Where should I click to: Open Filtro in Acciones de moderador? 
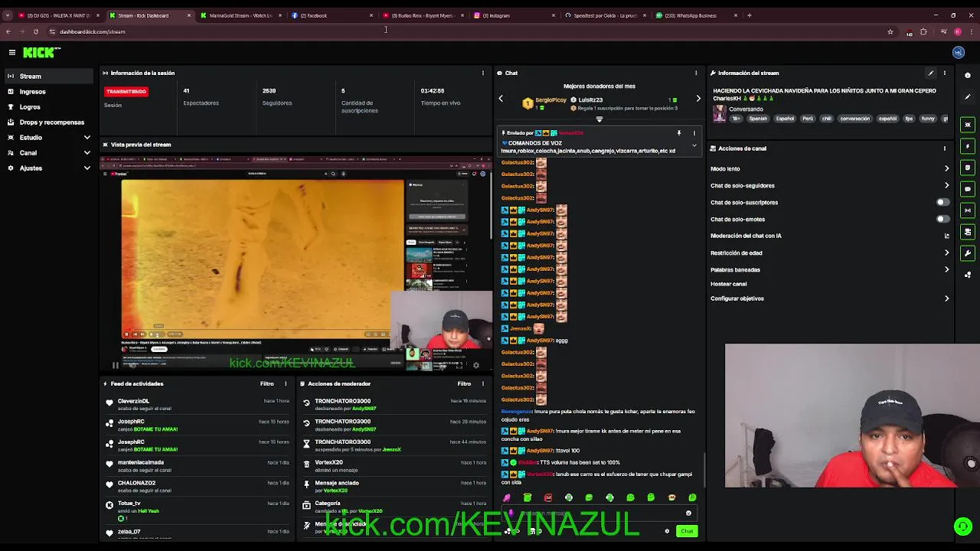pyautogui.click(x=464, y=383)
